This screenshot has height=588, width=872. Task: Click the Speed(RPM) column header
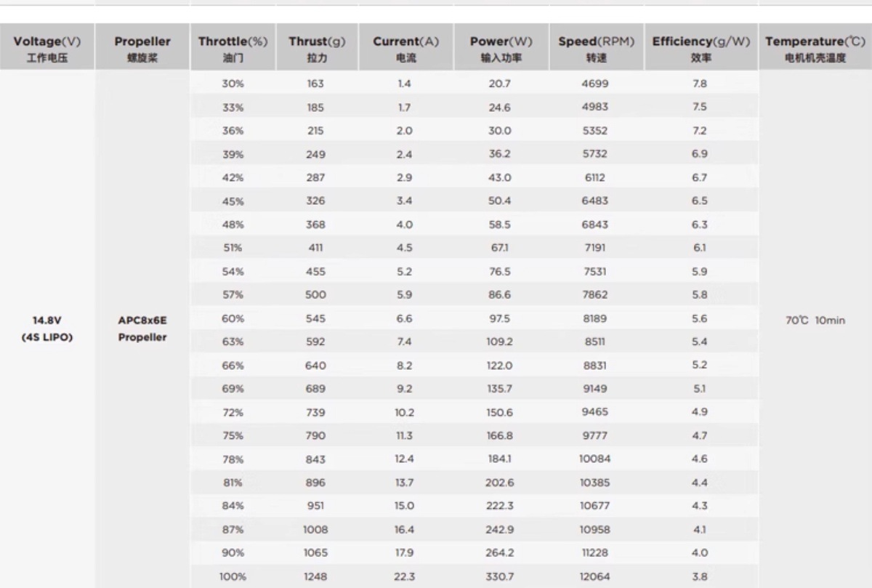[x=597, y=48]
